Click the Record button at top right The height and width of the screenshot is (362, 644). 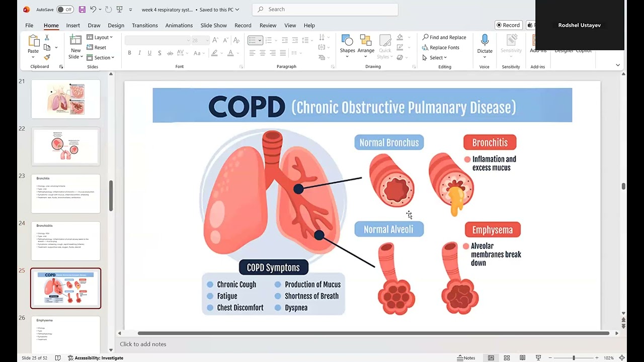(508, 25)
